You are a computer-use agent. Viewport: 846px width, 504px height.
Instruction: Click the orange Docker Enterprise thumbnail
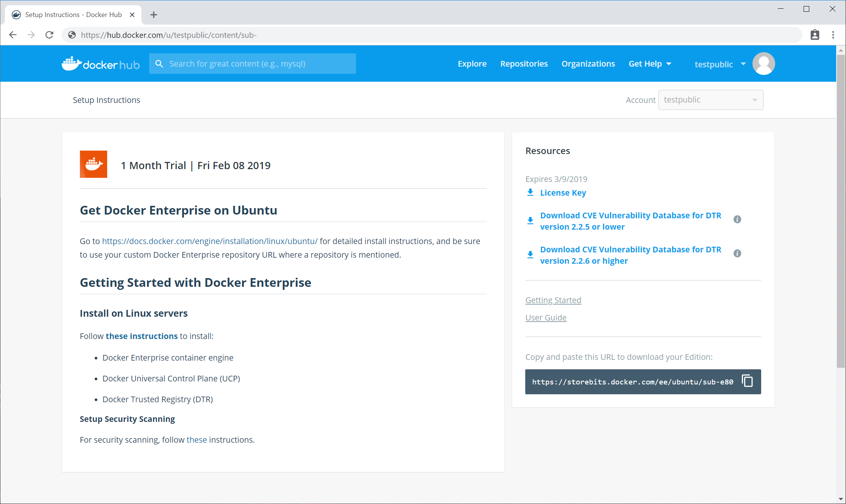click(94, 164)
